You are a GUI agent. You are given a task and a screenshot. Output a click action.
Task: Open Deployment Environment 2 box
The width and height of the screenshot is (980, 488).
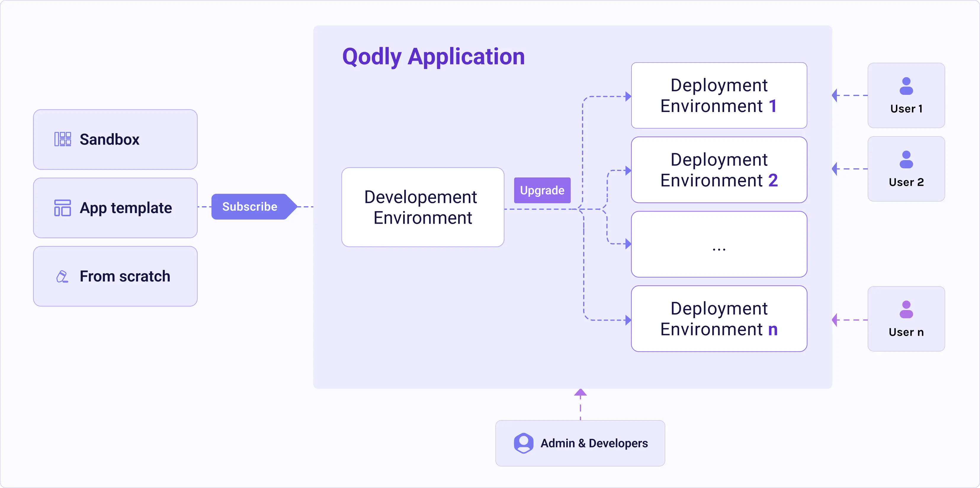(x=719, y=170)
